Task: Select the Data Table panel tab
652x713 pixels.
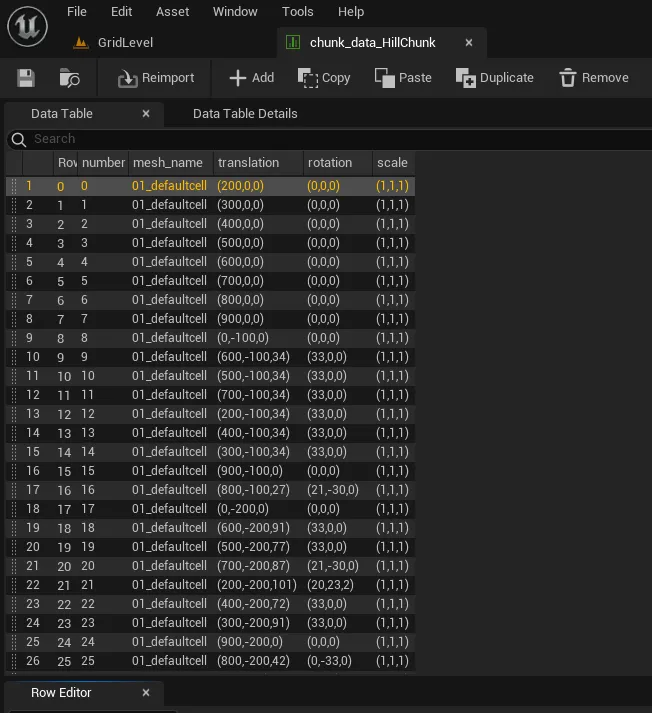Action: tap(61, 114)
